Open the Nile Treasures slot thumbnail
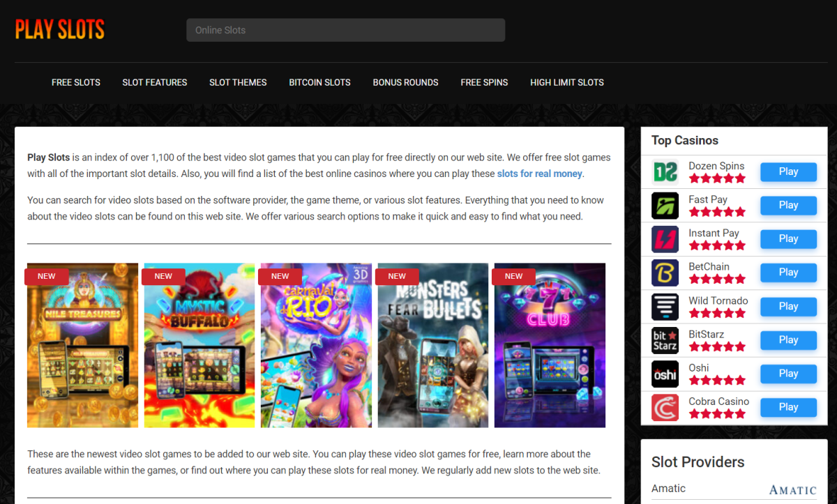 (x=83, y=345)
